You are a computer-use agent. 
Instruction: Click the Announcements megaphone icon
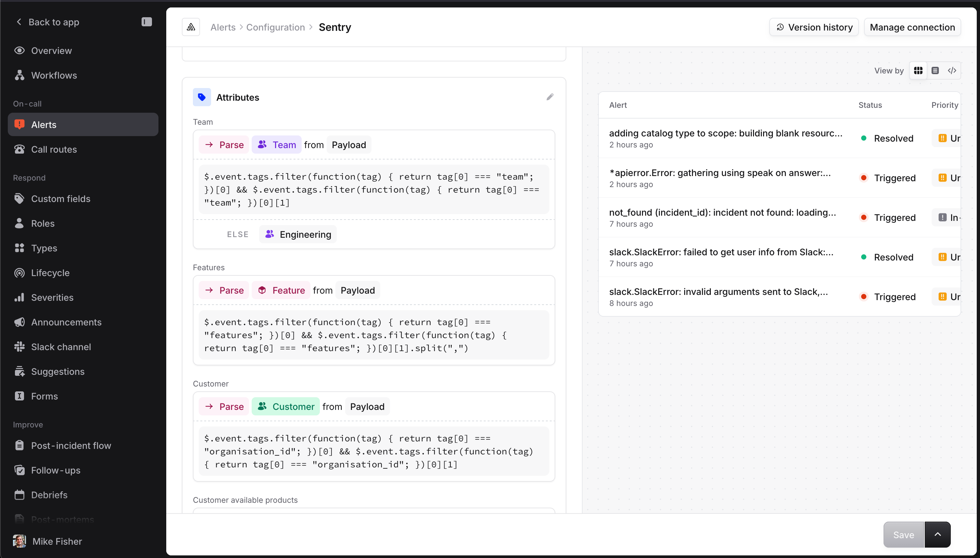[19, 322]
